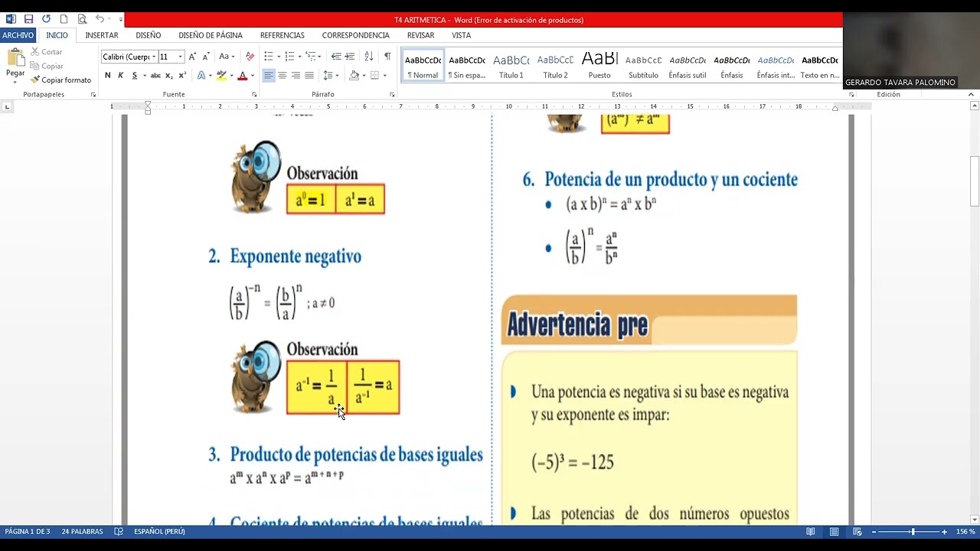The height and width of the screenshot is (551, 980).
Task: Apply Normal style
Action: 423,66
